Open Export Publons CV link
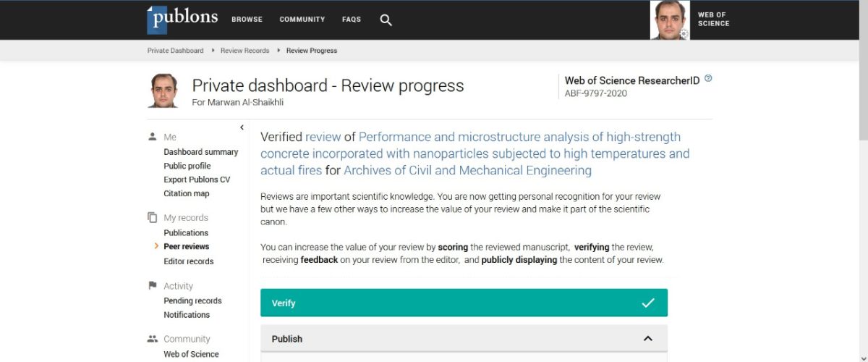Image resolution: width=868 pixels, height=362 pixels. tap(197, 180)
